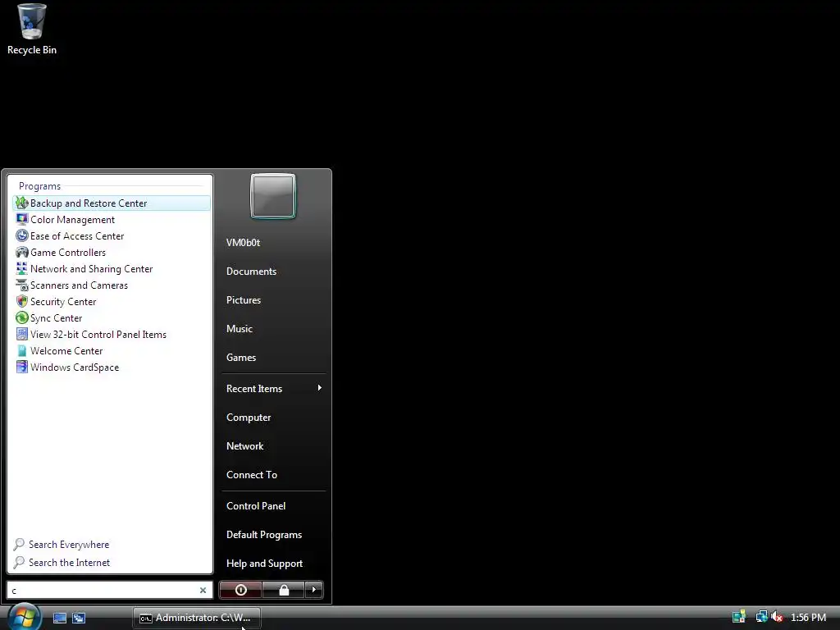Image resolution: width=840 pixels, height=630 pixels.
Task: Select the Recent Items label
Action: 254,389
